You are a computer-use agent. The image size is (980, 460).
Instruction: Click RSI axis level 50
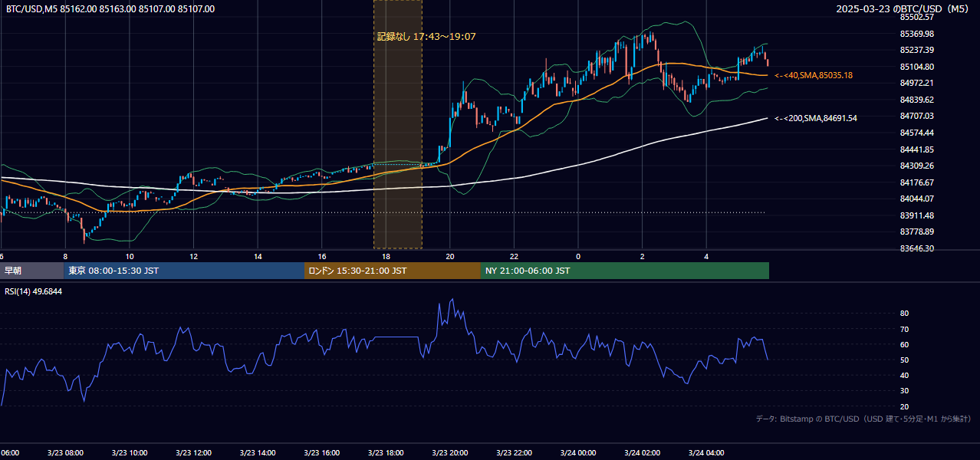click(x=904, y=360)
